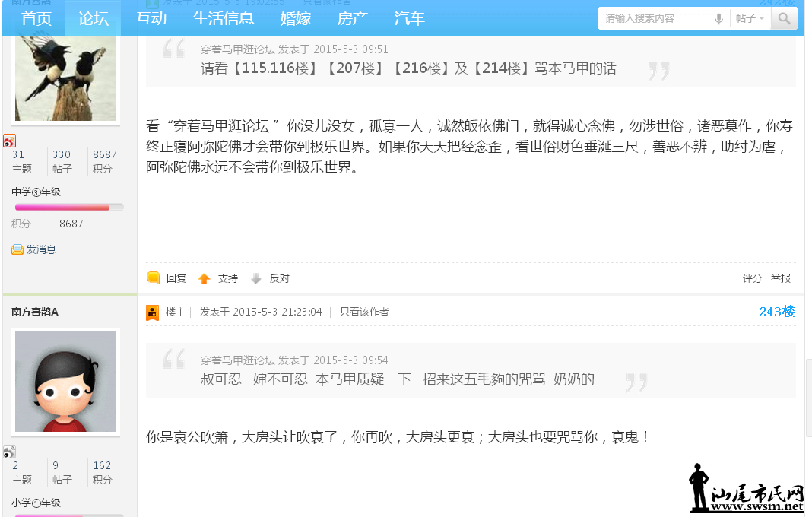
Task: Open the 南方喜鹊A user profile name
Action: (x=35, y=312)
